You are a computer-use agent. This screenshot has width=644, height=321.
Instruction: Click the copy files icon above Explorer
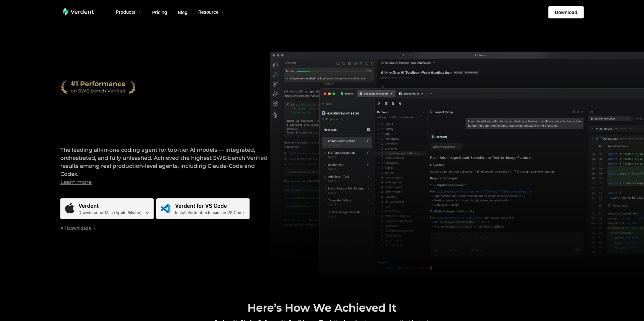379,104
